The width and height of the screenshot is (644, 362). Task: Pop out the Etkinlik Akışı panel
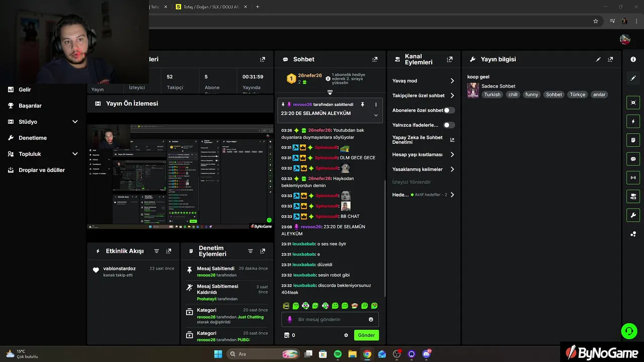(x=169, y=251)
